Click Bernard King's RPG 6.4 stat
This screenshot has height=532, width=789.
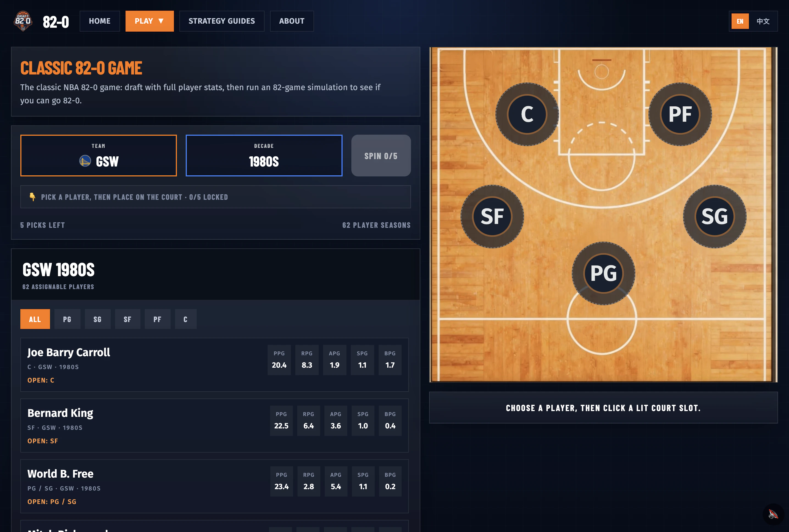coord(309,421)
